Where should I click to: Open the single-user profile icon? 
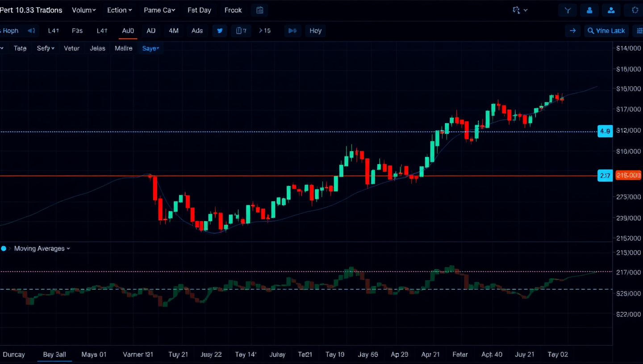point(589,10)
